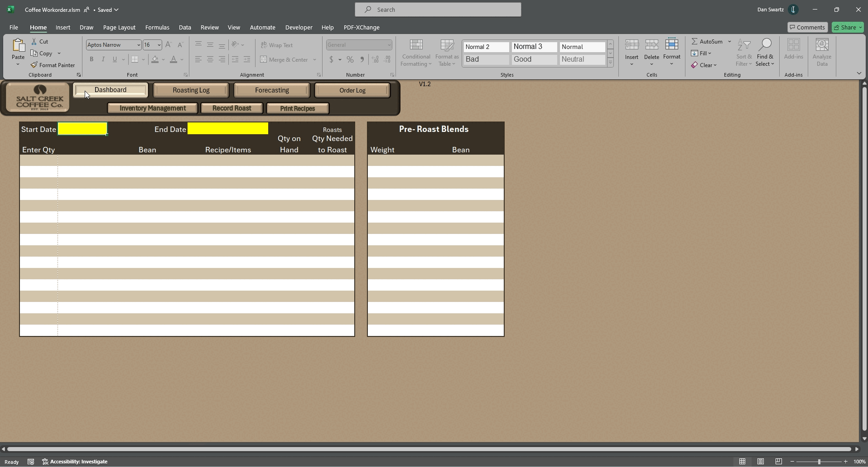Click the macro recording status bar icon
The width and height of the screenshot is (868, 467).
(31, 462)
